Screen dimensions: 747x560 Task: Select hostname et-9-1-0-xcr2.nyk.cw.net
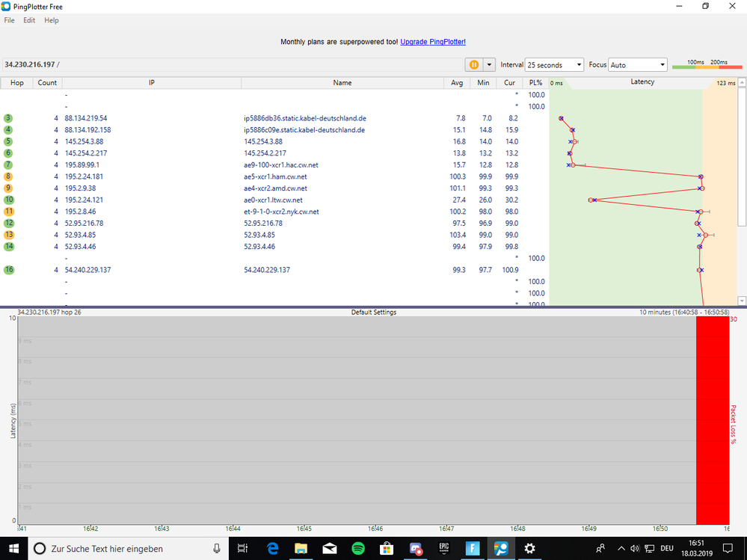pos(282,212)
